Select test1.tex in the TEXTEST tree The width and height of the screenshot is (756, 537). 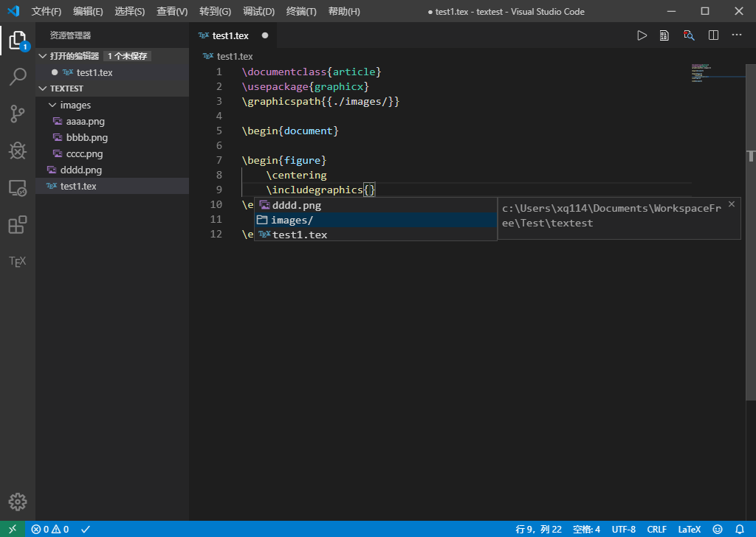click(112, 187)
